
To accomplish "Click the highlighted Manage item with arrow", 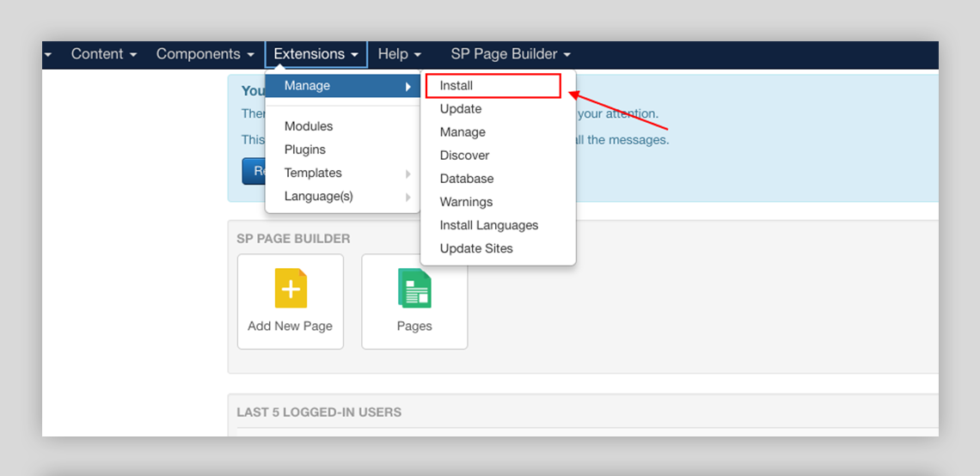I will pyautogui.click(x=341, y=86).
